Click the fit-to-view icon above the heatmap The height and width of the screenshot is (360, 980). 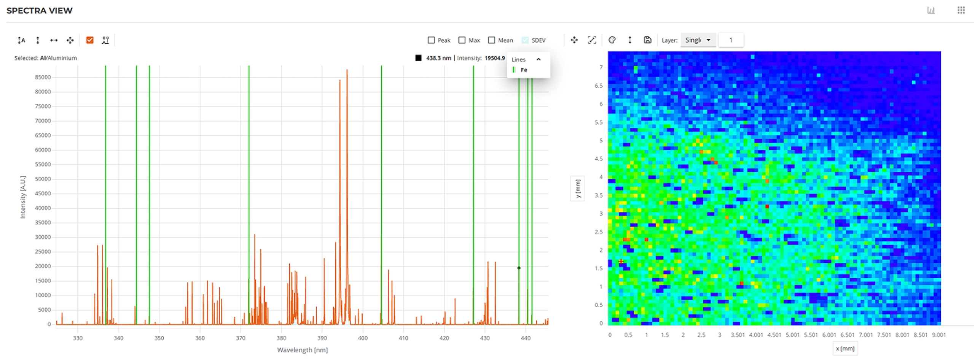pos(592,40)
